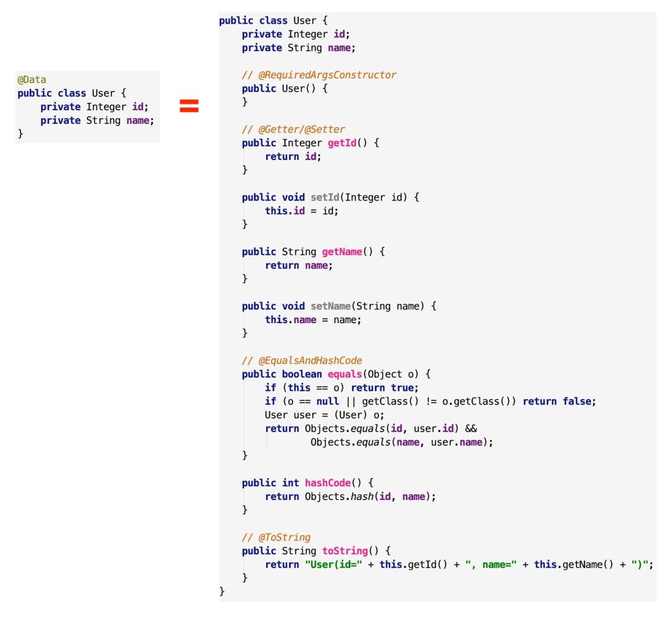Click the @Getter/@Setter comment line

coord(293,130)
